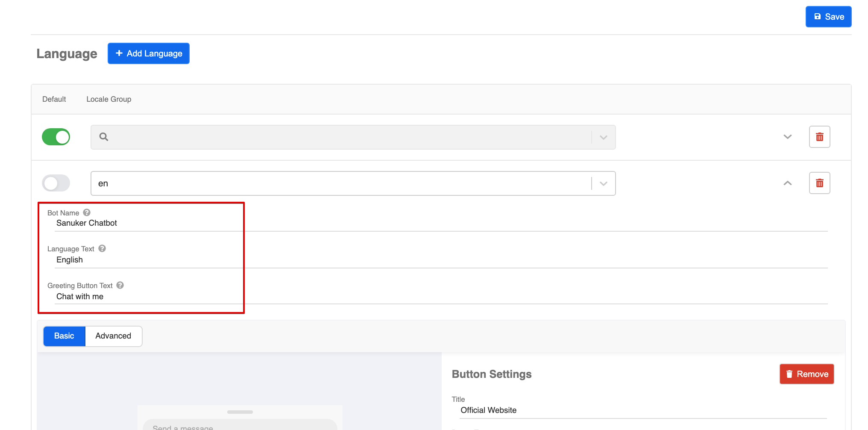Screen dimensions: 868x430
Task: Delete the en language row via its trash icon
Action: (819, 183)
